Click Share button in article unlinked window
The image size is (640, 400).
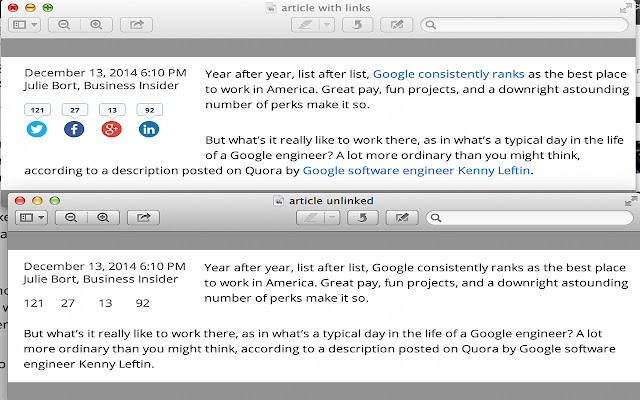(x=143, y=218)
